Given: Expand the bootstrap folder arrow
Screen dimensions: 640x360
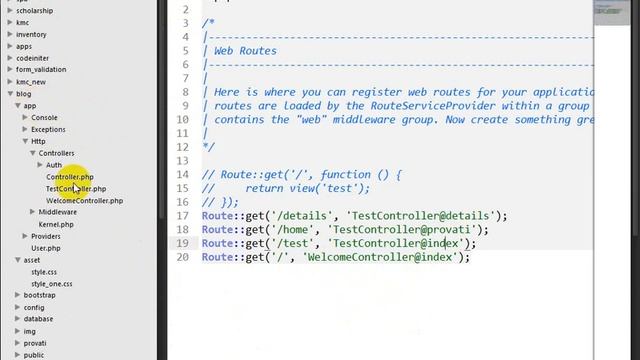Looking at the screenshot, I should pos(18,295).
